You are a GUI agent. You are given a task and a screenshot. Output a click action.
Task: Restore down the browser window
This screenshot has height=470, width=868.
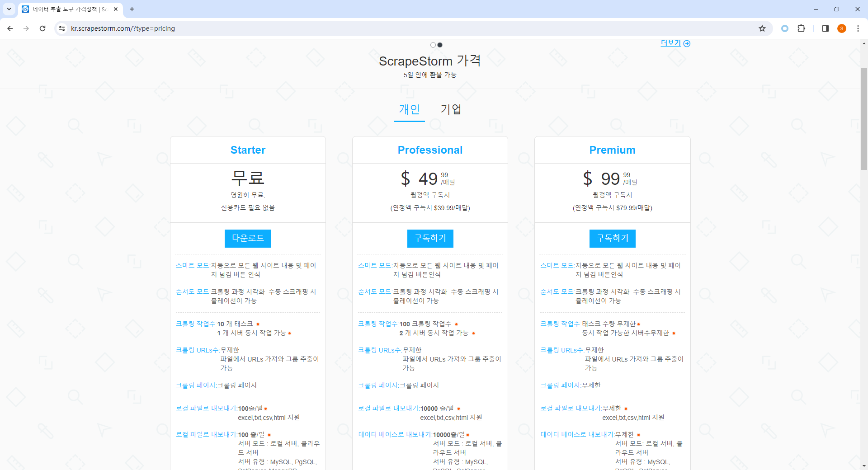click(x=837, y=9)
